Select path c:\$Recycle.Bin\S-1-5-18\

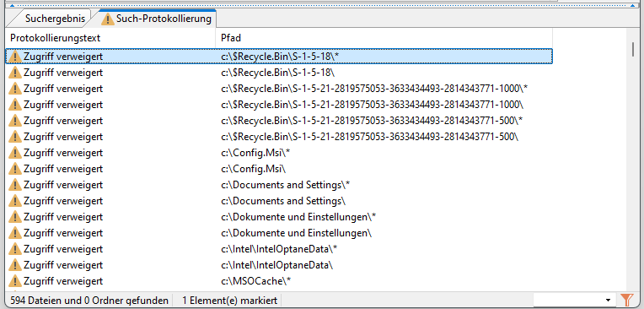(277, 73)
